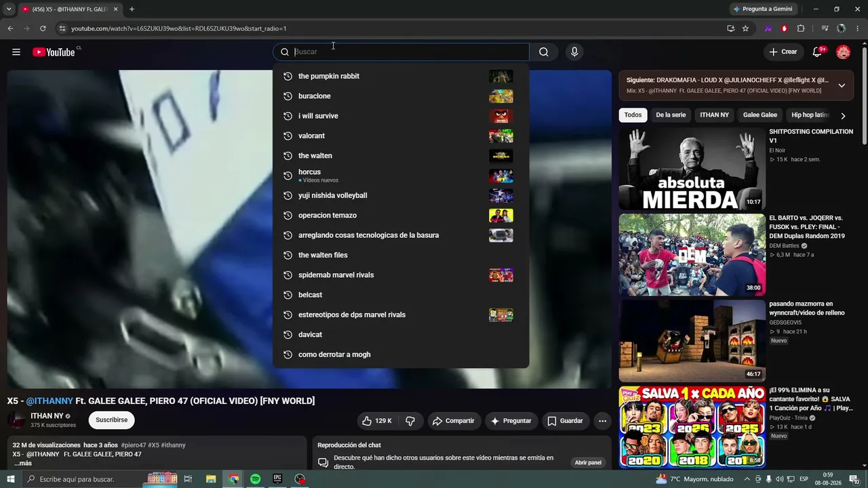The height and width of the screenshot is (488, 868).
Task: Open File Explorer from the taskbar
Action: pos(211,479)
